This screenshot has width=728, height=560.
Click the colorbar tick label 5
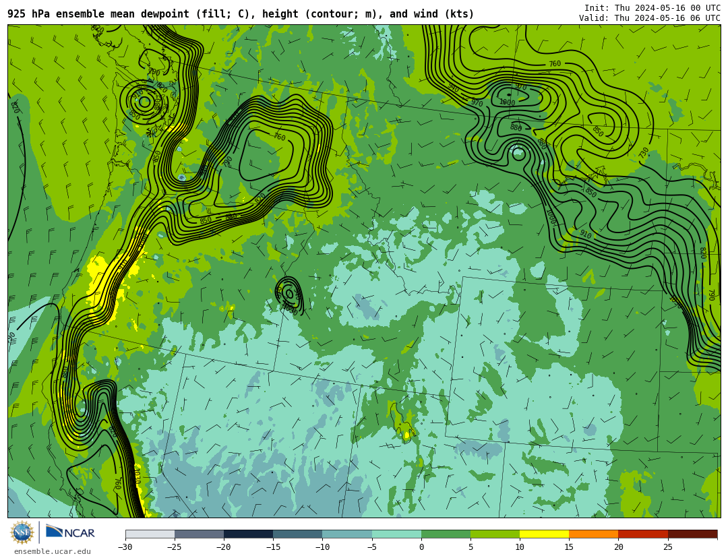click(x=471, y=547)
